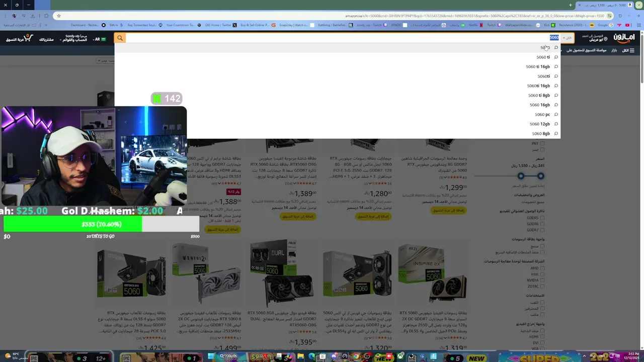The width and height of the screenshot is (644, 362).
Task: Check the Intel manufacturer checkbox
Action: tap(542, 275)
